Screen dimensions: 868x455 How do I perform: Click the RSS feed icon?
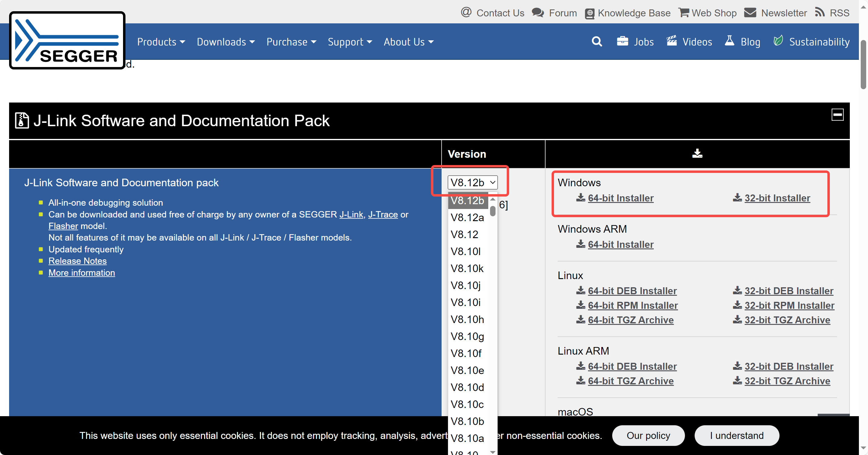click(x=820, y=12)
